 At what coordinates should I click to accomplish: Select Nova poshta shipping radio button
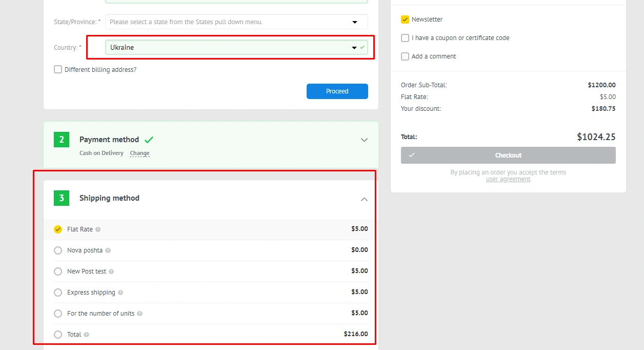point(58,250)
